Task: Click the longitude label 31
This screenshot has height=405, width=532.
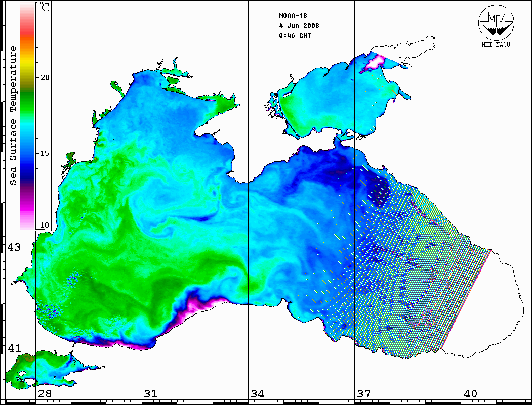Action: click(x=151, y=393)
